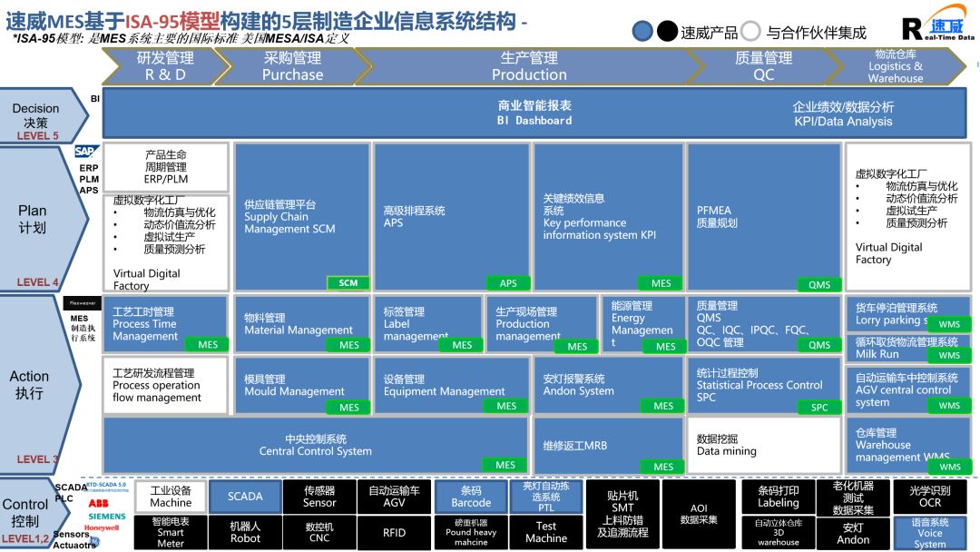This screenshot has width=980, height=552.
Task: Click the SAP logo beside ERP
Action: coord(86,152)
